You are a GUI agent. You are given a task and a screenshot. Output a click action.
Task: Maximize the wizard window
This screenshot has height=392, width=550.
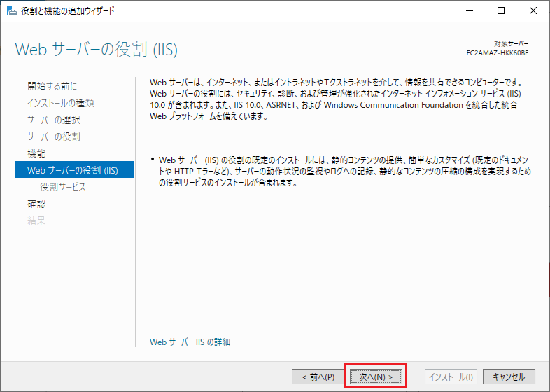coord(501,11)
